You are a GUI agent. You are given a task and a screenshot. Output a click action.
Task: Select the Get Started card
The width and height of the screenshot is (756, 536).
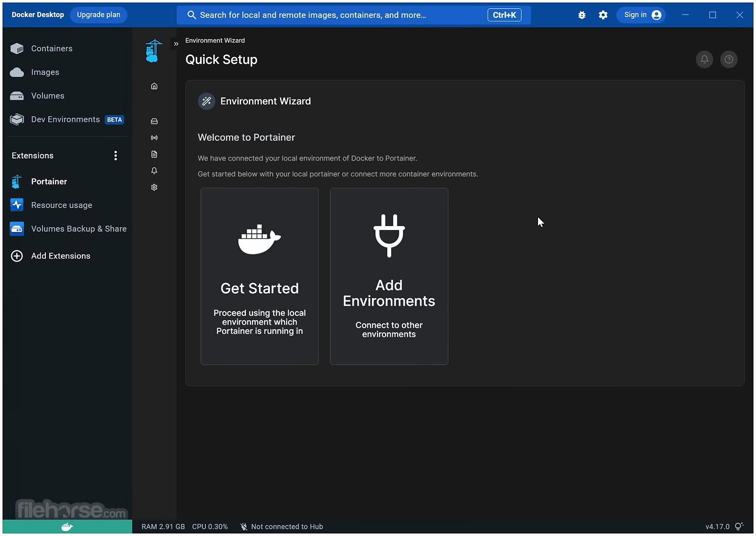pos(260,276)
